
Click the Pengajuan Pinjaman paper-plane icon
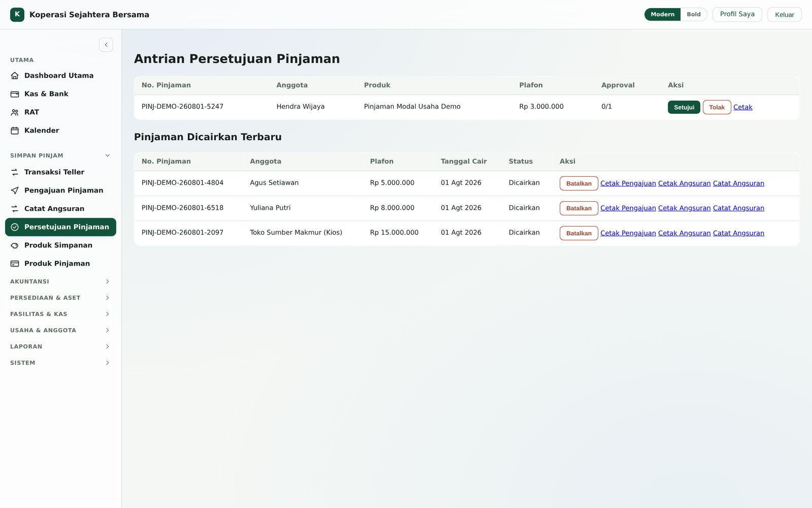(x=15, y=190)
